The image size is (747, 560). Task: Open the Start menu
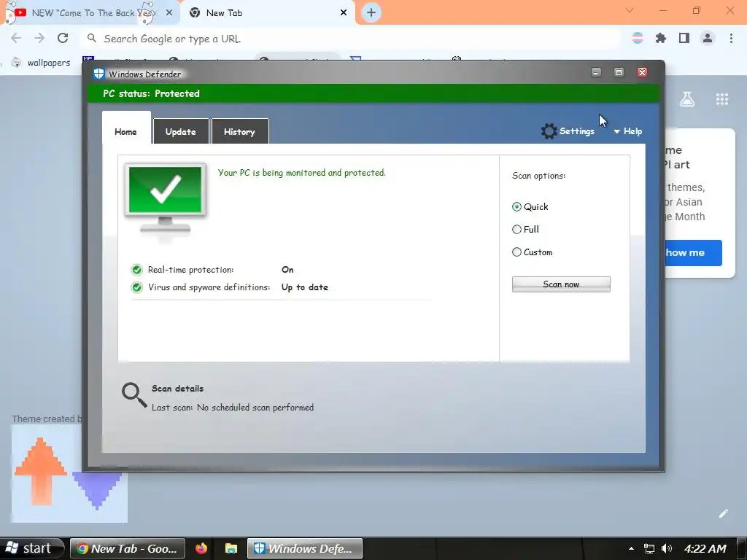tap(32, 548)
